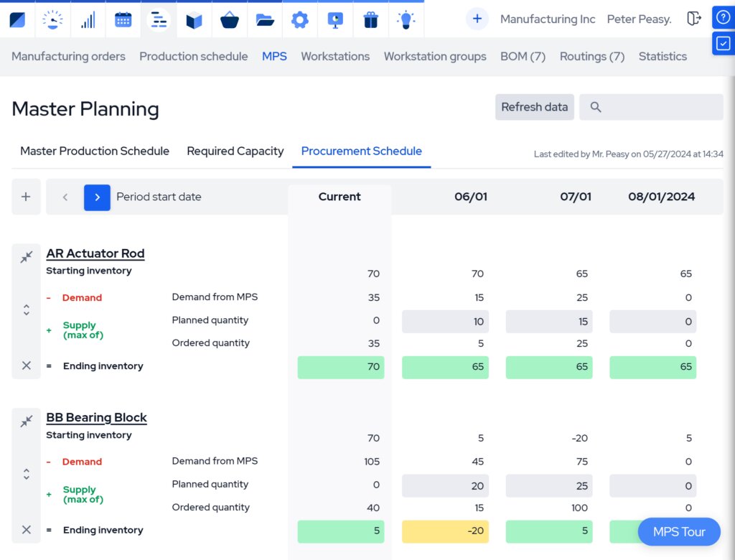Click the logout icon next to Peter Peasy

[x=693, y=19]
